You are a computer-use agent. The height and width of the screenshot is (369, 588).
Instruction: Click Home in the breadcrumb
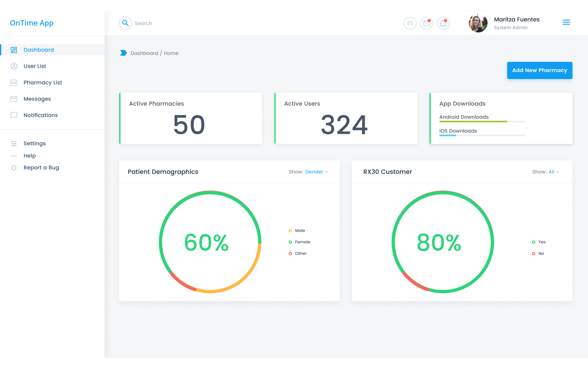coord(171,53)
